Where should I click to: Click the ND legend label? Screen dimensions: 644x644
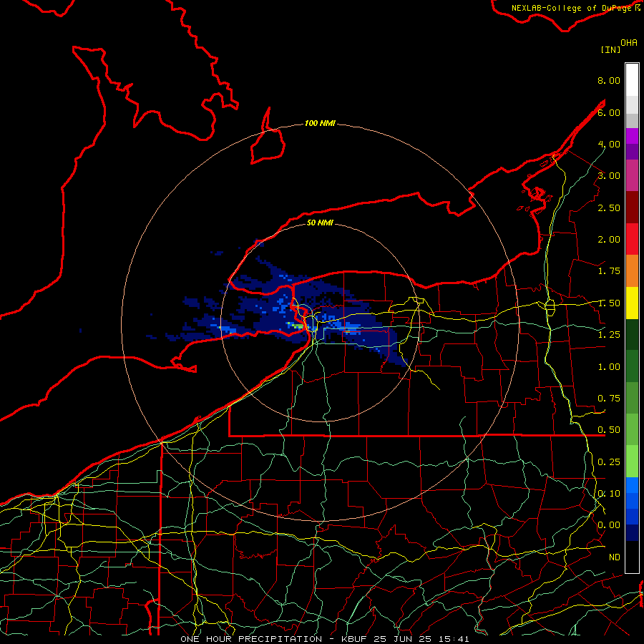point(615,557)
